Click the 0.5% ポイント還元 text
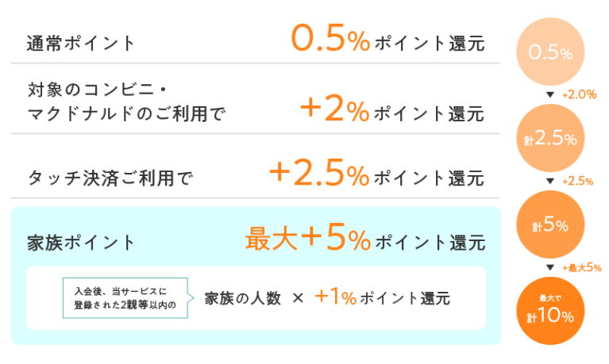 click(388, 38)
